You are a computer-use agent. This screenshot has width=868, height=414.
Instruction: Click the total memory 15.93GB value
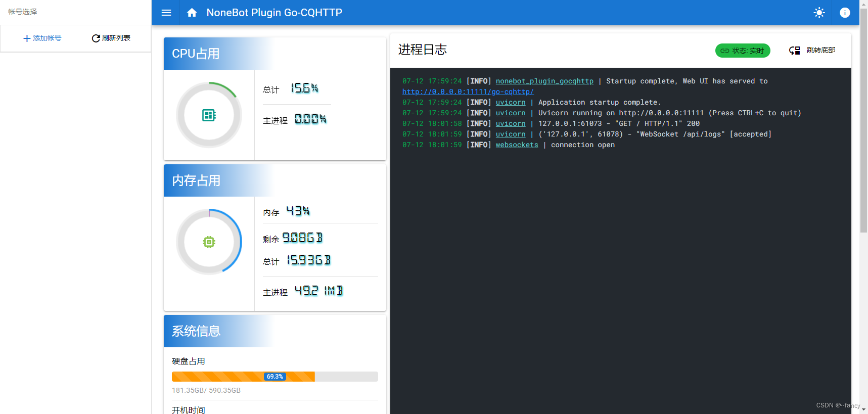[x=309, y=260]
